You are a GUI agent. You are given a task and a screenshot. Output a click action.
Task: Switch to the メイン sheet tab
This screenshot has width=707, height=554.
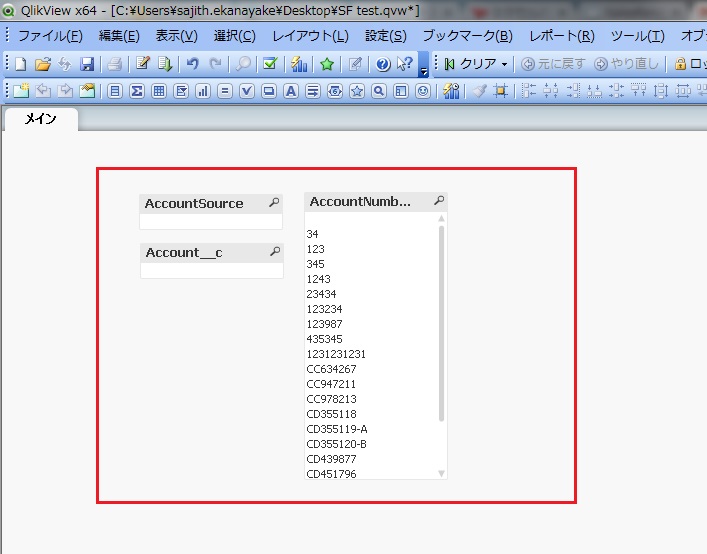pyautogui.click(x=41, y=119)
